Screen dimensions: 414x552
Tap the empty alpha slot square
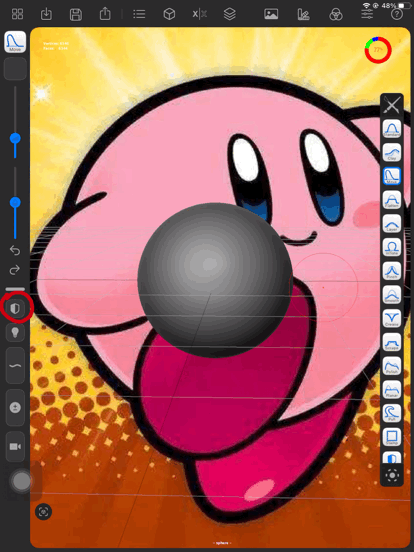[x=15, y=69]
